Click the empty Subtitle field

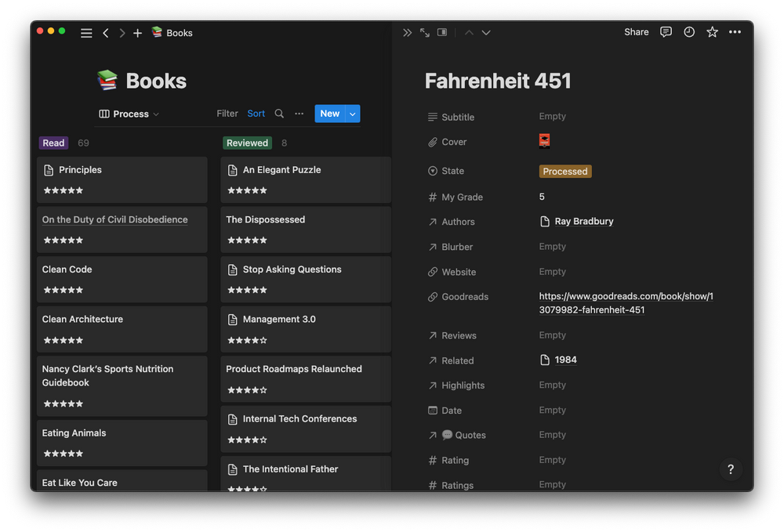[x=552, y=116]
